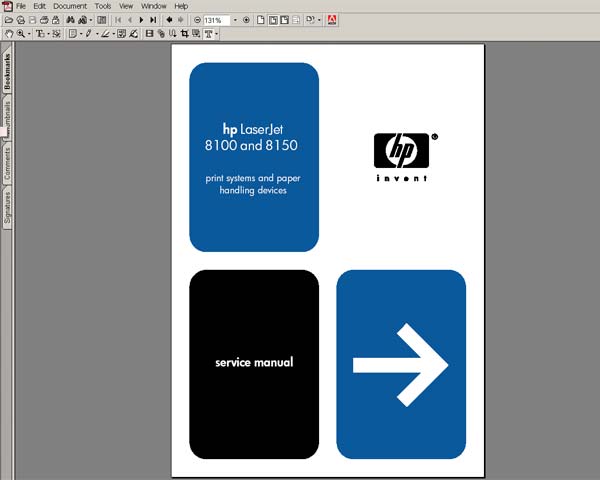Select the Link tool
This screenshot has height=480, width=600.
click(x=161, y=34)
